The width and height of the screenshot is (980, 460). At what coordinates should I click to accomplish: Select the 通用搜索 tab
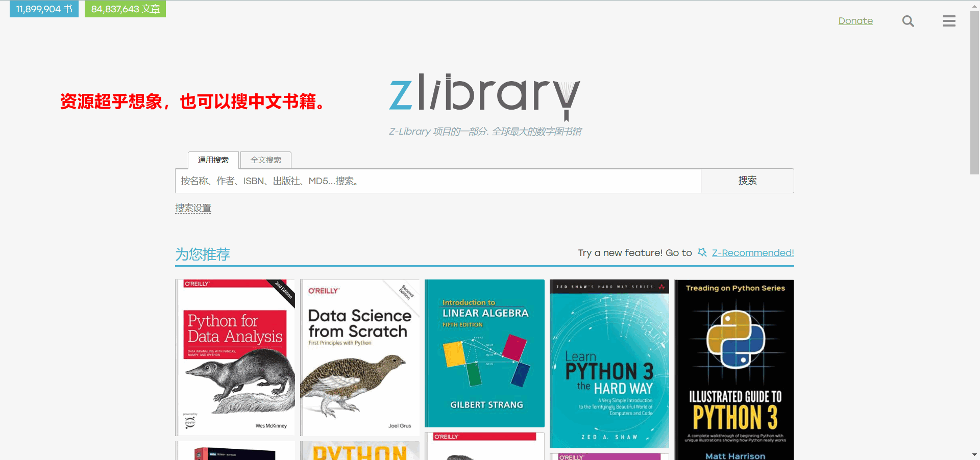[213, 160]
